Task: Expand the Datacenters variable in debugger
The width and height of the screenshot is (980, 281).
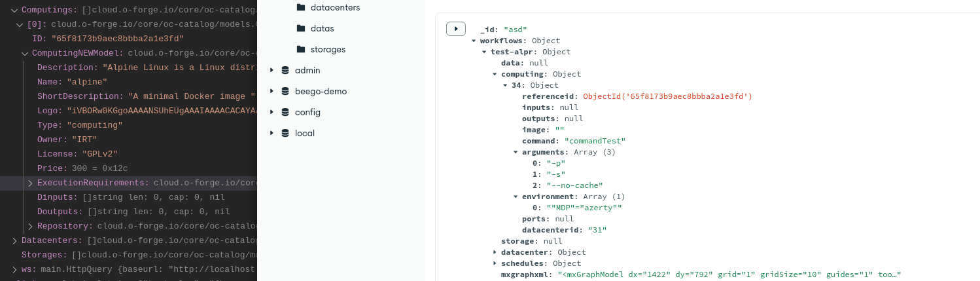Action: tap(14, 241)
